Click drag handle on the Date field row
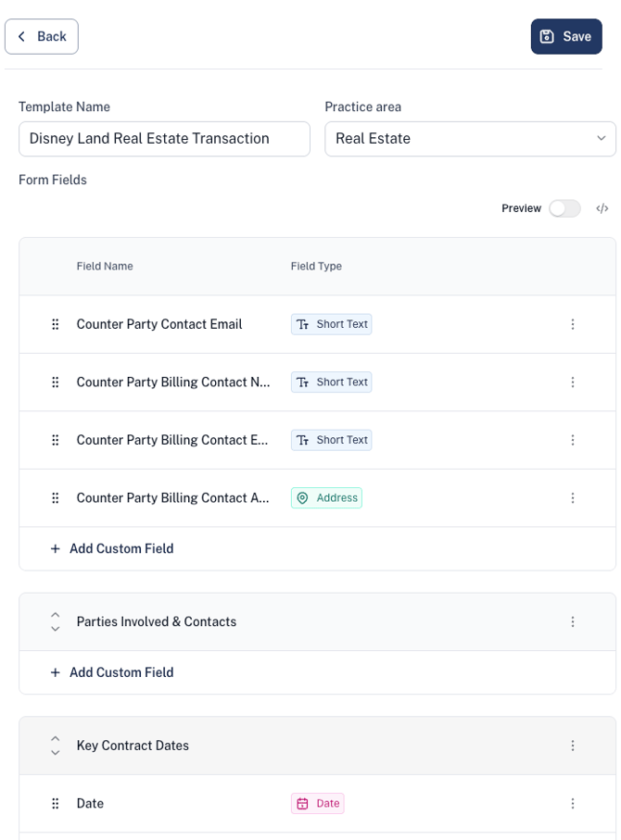 click(x=56, y=804)
